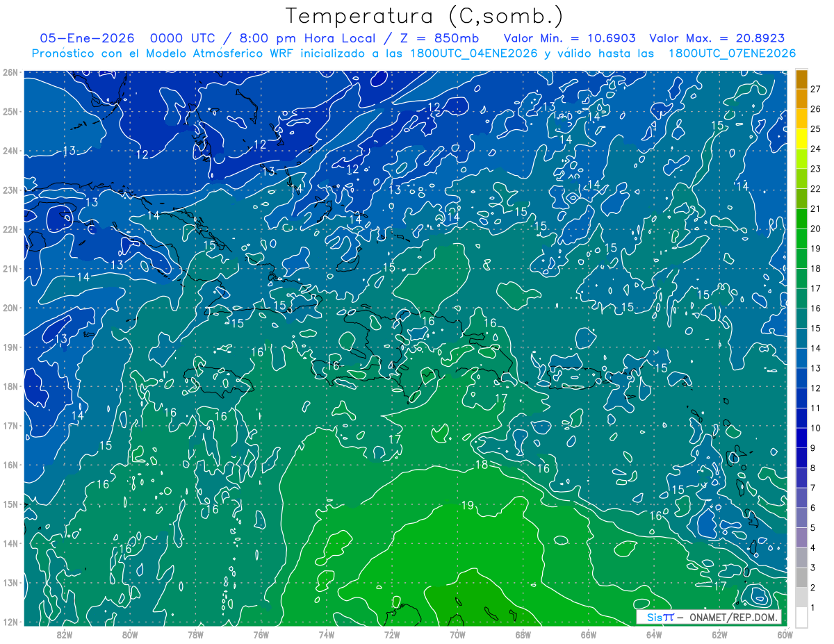
Task: Click the 16N latitude label
Action: (10, 465)
